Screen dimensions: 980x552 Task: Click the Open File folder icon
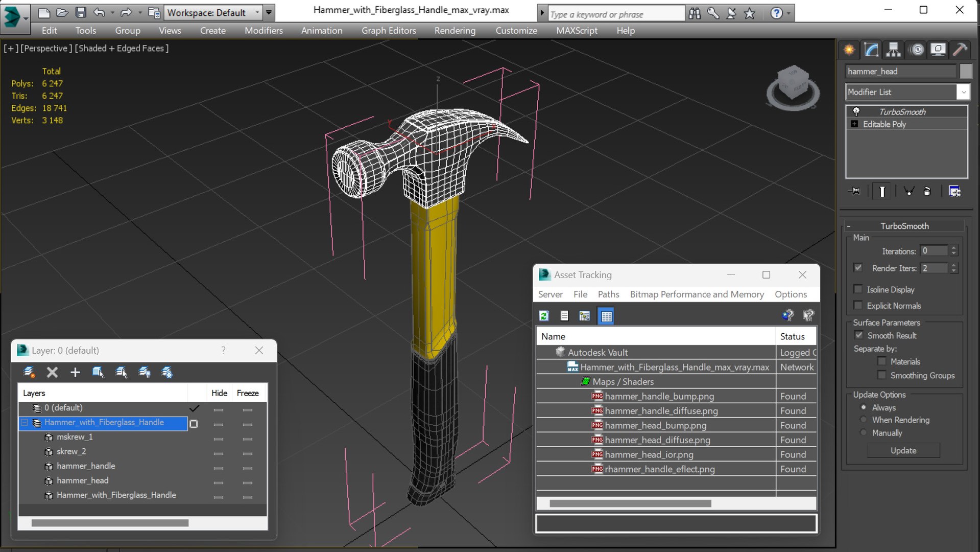point(62,12)
